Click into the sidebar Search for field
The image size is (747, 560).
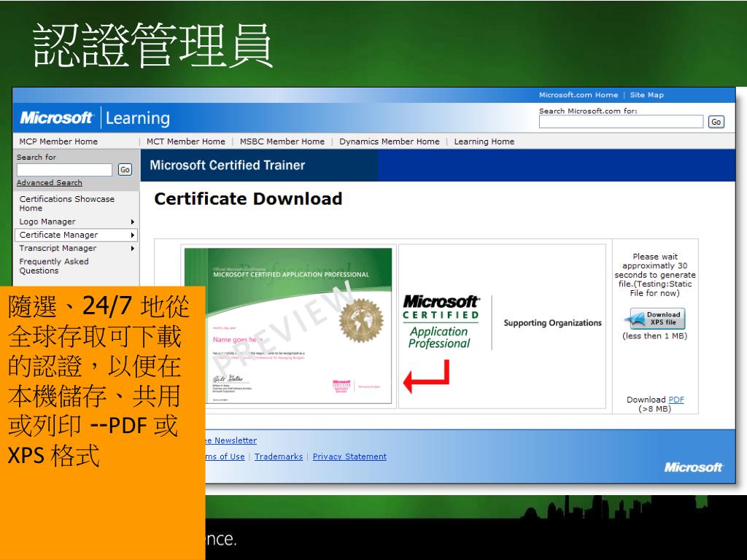click(x=64, y=170)
